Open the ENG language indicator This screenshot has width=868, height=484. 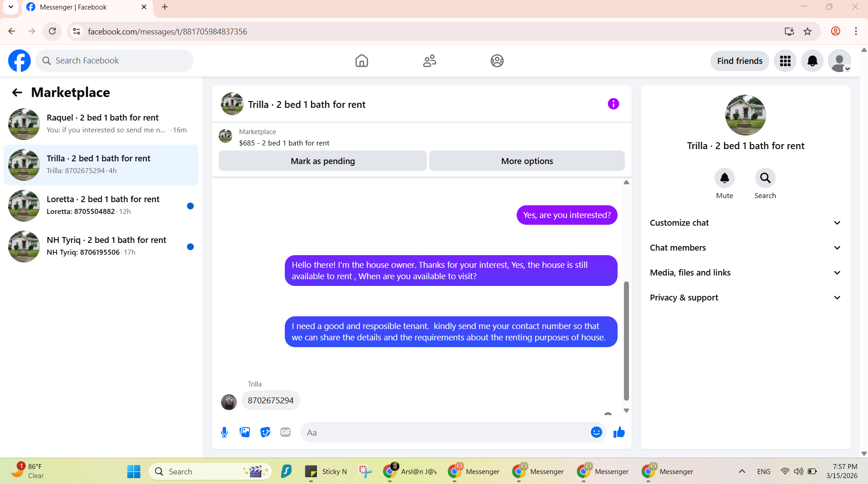pyautogui.click(x=763, y=471)
